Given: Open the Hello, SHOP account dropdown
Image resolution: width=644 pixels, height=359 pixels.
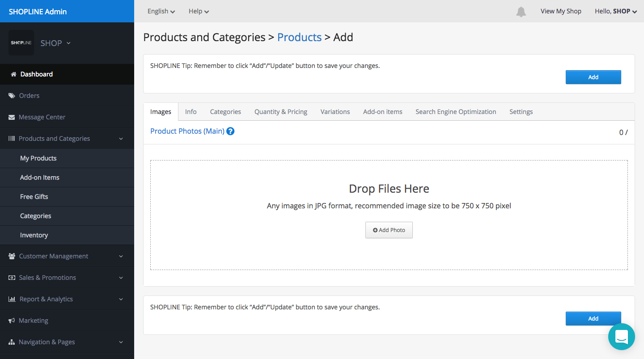Looking at the screenshot, I should click(x=615, y=11).
